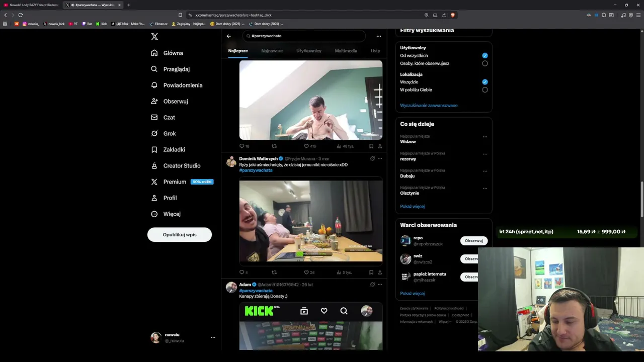The height and width of the screenshot is (362, 644).
Task: Select the Od wszystkich radio option
Action: 485,56
